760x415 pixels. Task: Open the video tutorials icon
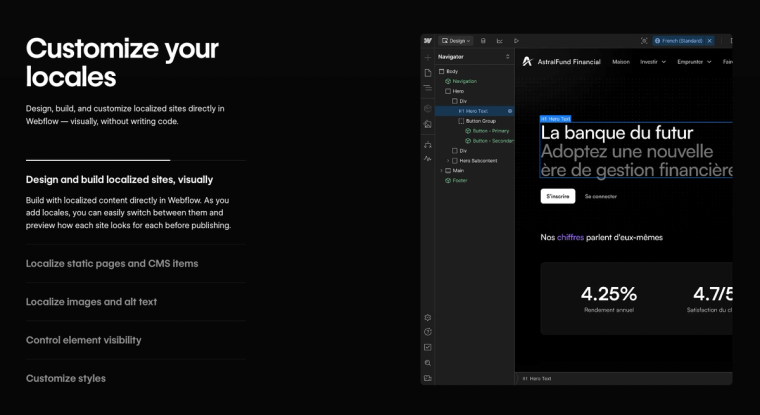[x=428, y=378]
